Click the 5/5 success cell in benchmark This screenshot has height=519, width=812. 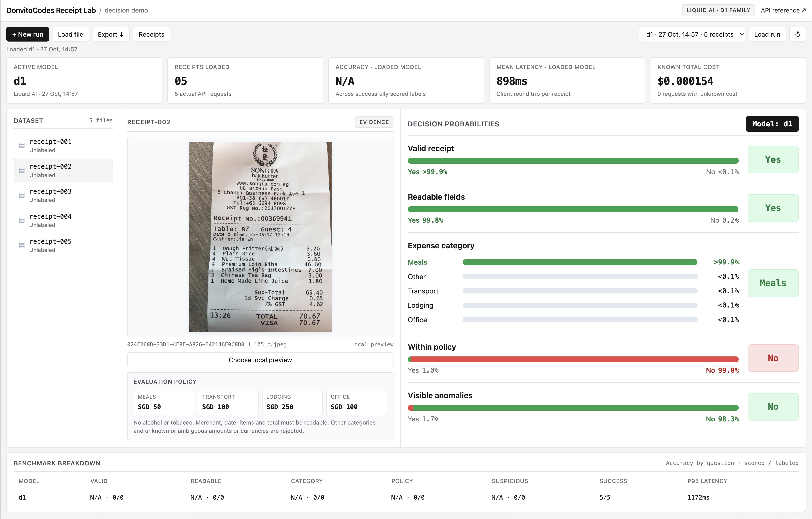605,497
